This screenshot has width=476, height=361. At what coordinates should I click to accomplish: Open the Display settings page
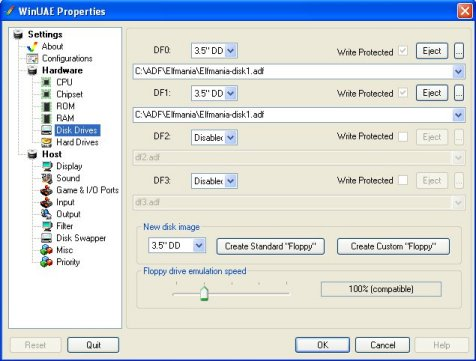tap(69, 166)
